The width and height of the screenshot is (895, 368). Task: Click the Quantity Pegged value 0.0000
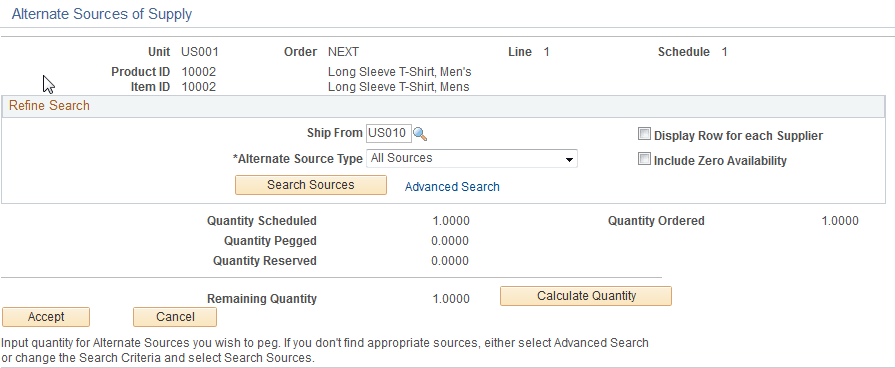450,241
